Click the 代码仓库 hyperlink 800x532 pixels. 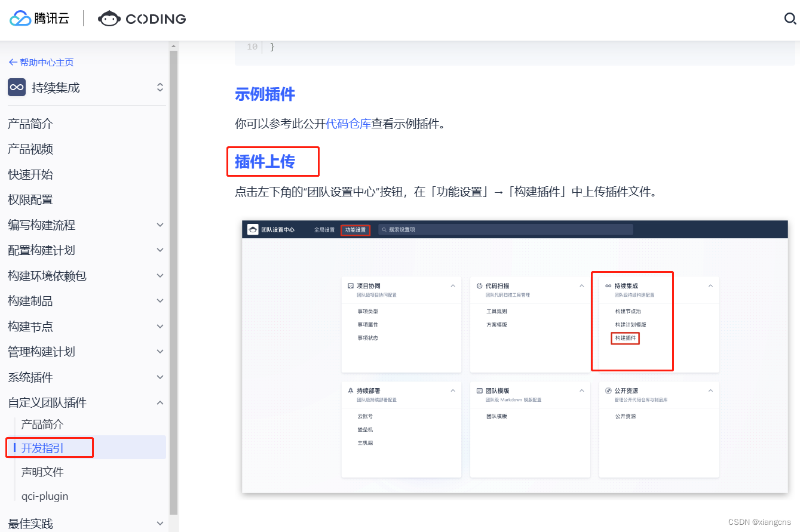pyautogui.click(x=348, y=124)
